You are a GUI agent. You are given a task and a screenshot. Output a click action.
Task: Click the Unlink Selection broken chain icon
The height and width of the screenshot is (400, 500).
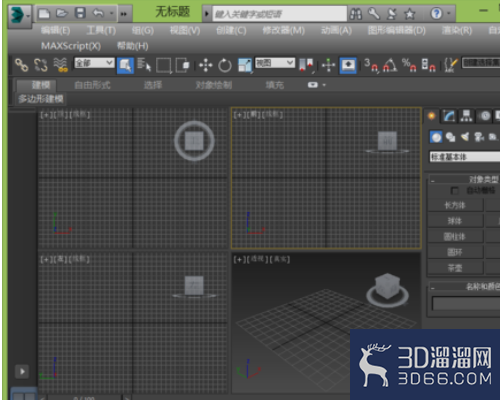coord(41,65)
